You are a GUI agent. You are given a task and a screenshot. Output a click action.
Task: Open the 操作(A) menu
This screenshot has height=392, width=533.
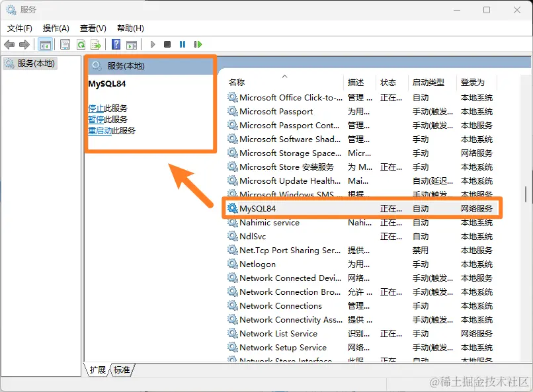point(56,28)
